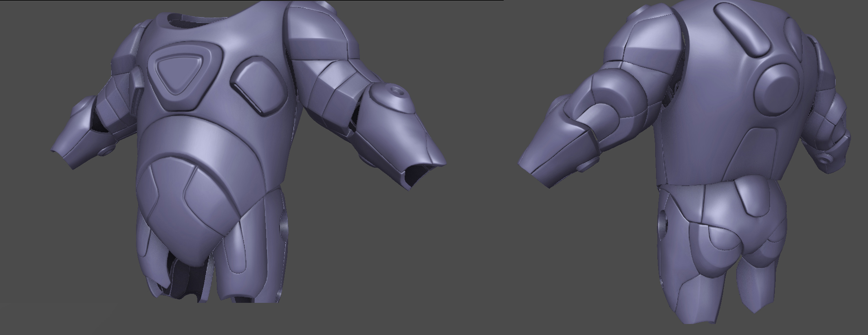Screen dimensions: 868x335
Task: Click the small round bolt under left gauntlet
Action: click(107, 150)
